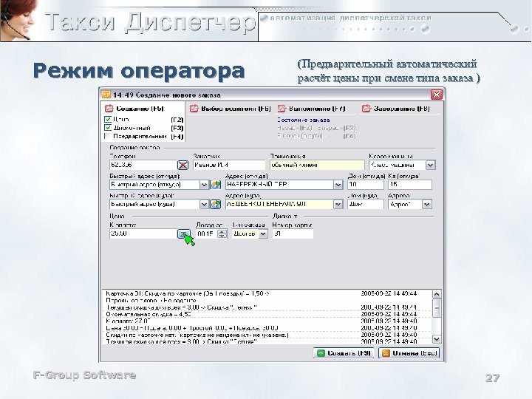Open the map icon for quick address (куда)
Screen dimensions: 532x399
coord(216,204)
